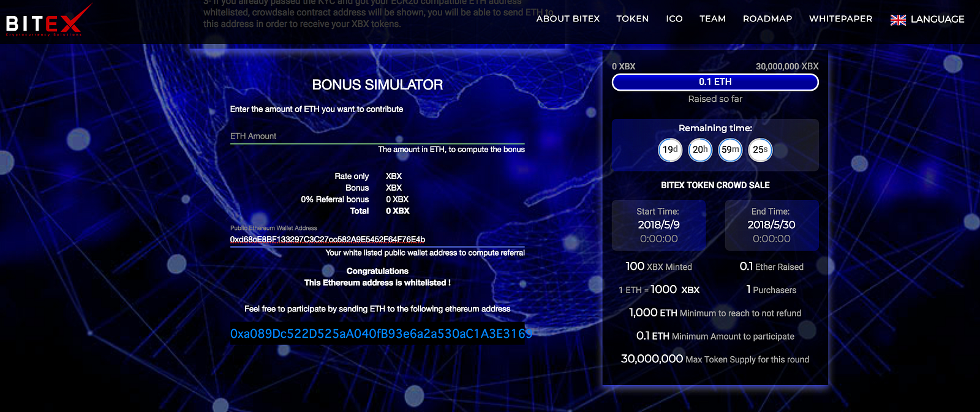Click the BITEX logo
Viewport: 980px width, 412px height.
pyautogui.click(x=49, y=21)
